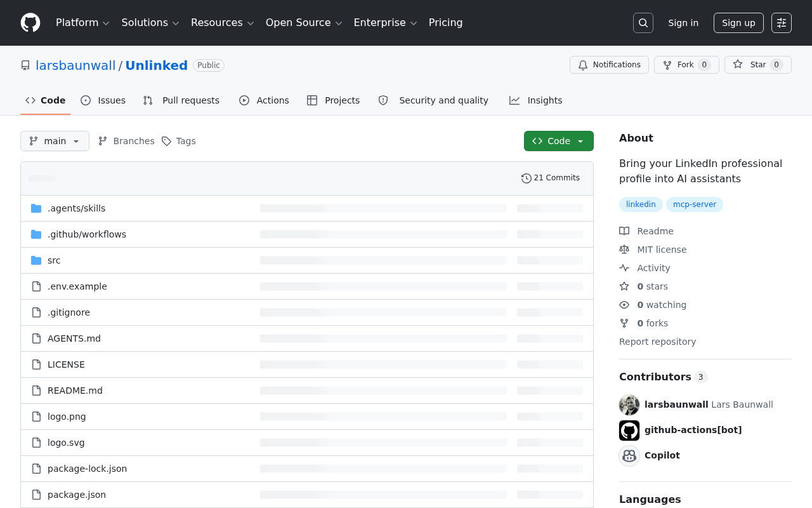The image size is (812, 508).
Task: Switch to the Pull requests tab
Action: (181, 100)
